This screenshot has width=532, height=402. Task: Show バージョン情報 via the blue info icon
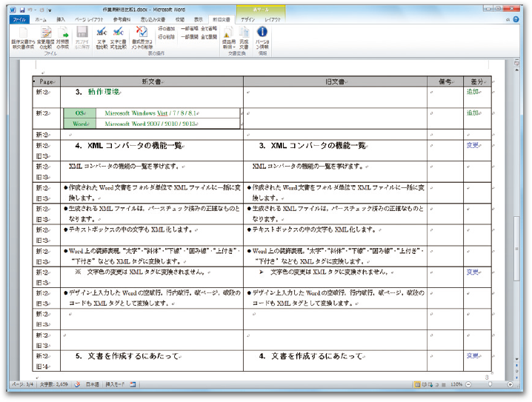262,36
